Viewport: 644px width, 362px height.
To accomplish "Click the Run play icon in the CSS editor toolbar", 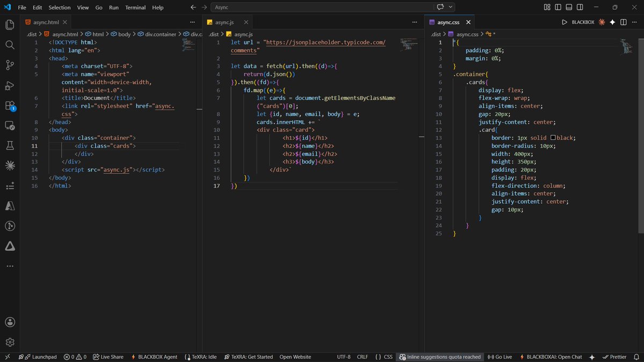I will (x=565, y=23).
